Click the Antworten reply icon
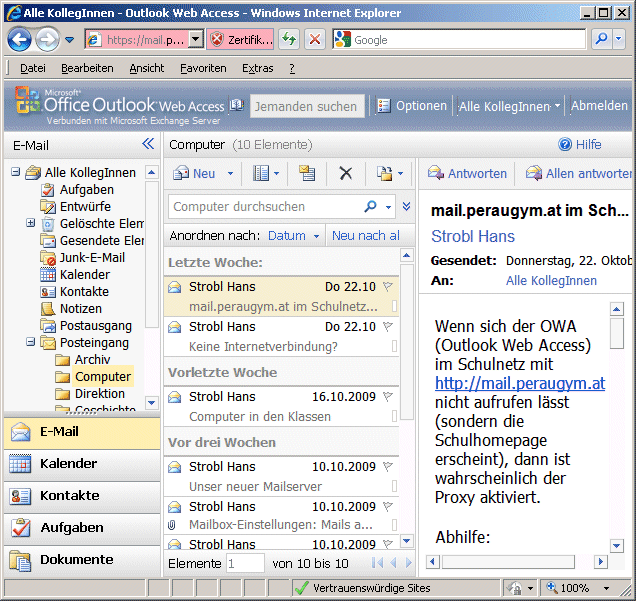 click(435, 173)
